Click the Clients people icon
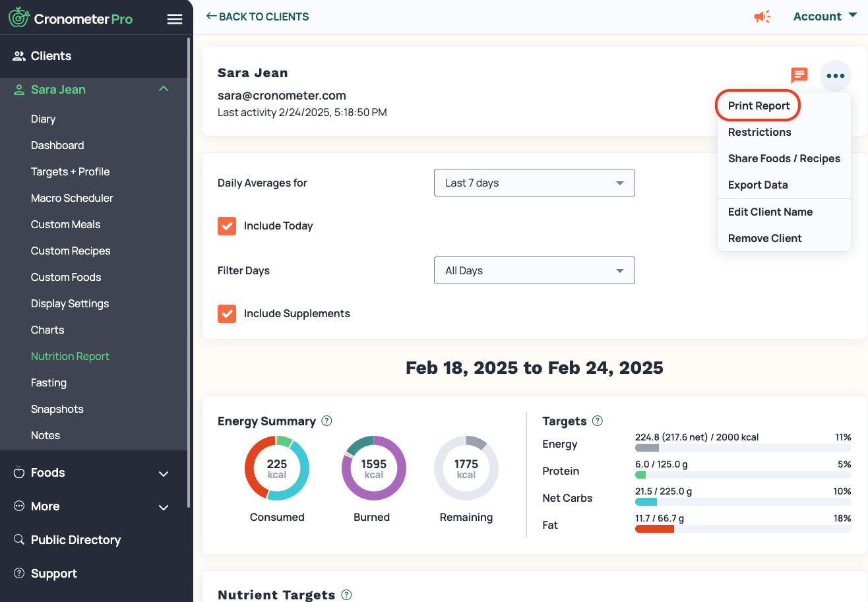Screen dimensions: 868x602 point(19,56)
